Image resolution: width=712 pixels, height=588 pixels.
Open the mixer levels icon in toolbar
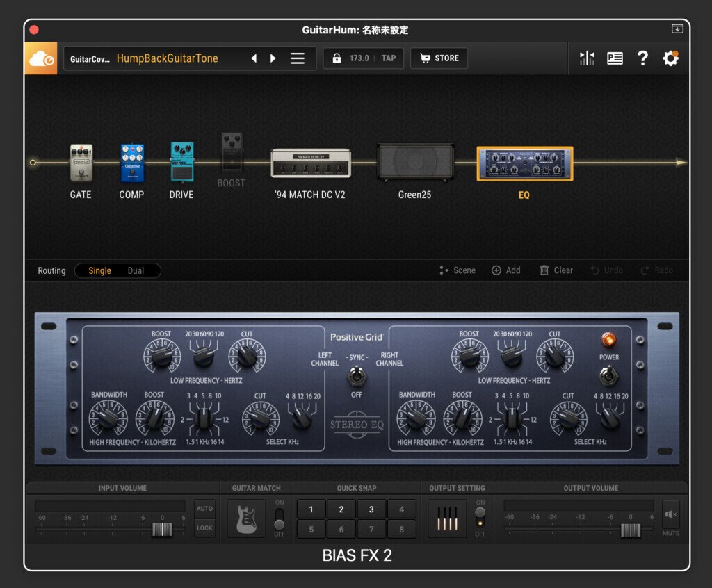587,58
